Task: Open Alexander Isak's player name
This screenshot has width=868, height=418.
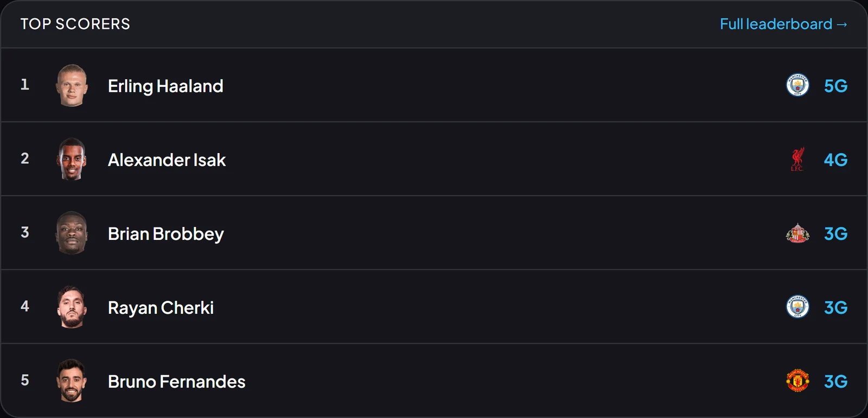Action: pos(167,160)
